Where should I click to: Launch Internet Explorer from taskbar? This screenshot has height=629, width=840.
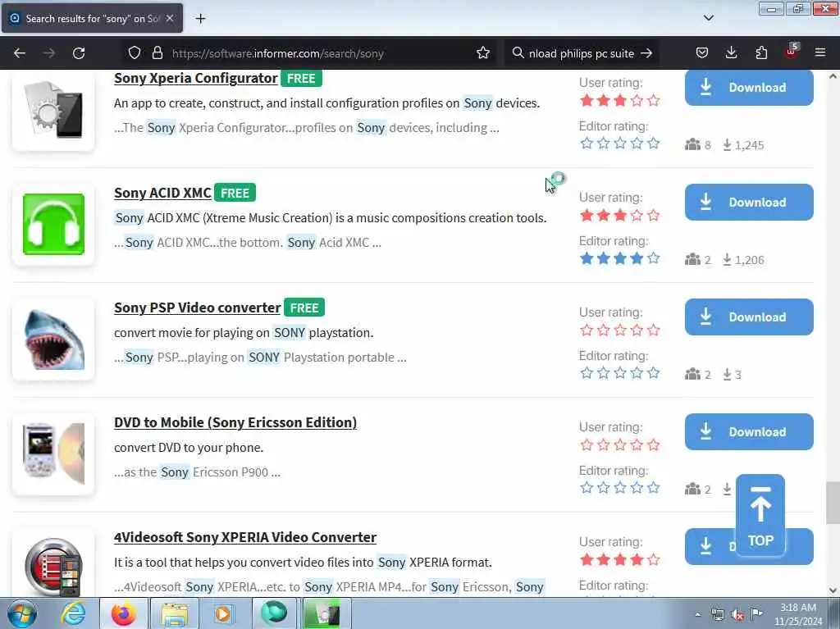(x=73, y=613)
